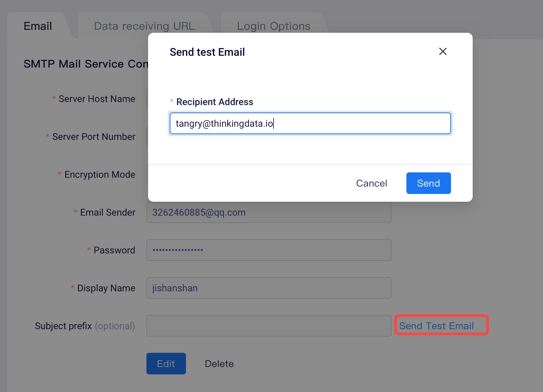Click the blue Edit button
This screenshot has width=543, height=392.
[166, 364]
